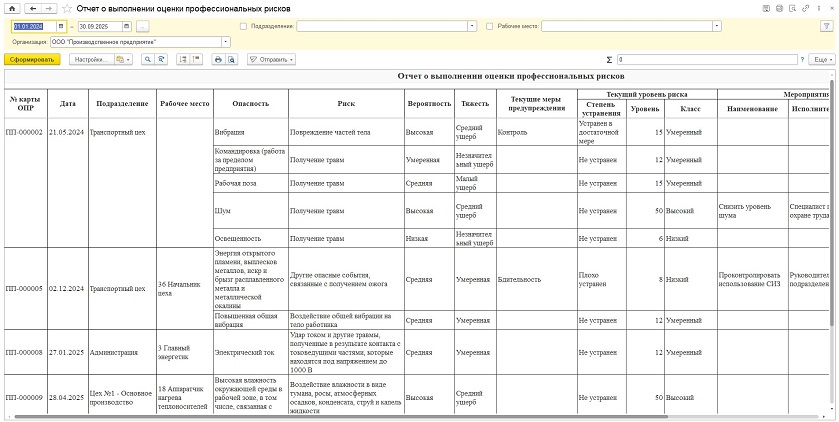Viewport: 839px width, 422px height.
Task: Open the Еще dropdown menu
Action: pos(821,60)
